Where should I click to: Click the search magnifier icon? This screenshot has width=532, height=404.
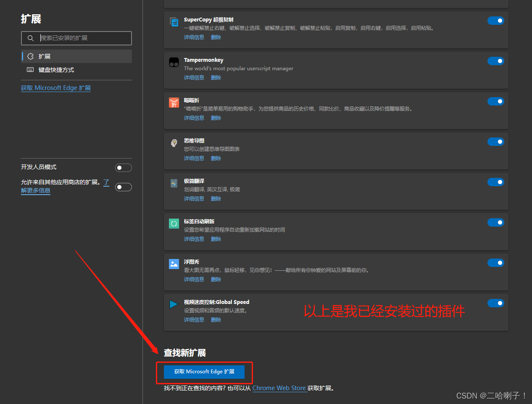[x=30, y=38]
